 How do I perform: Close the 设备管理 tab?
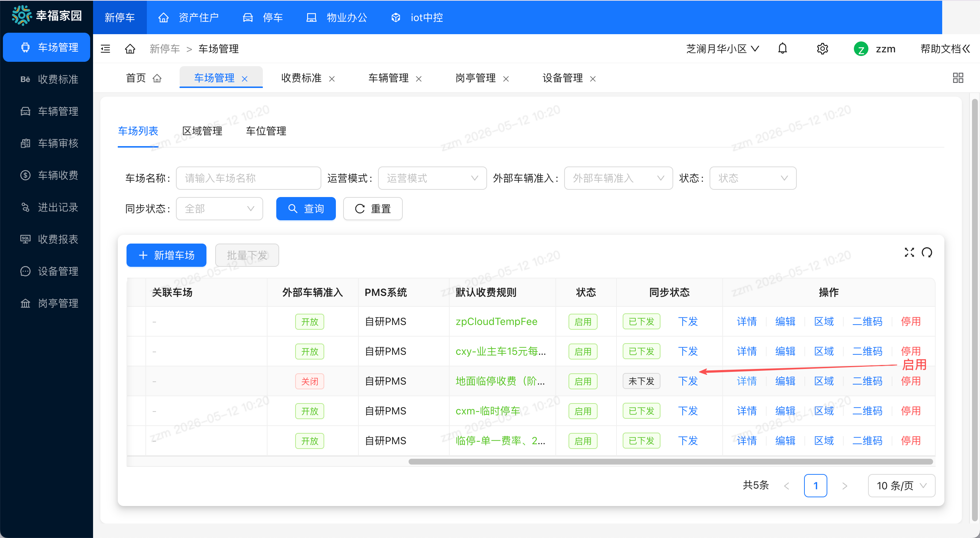[x=593, y=79]
